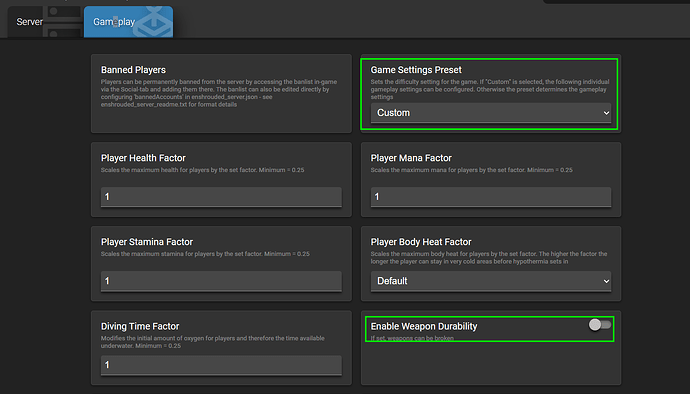Click the Player Body Heat Factor description
The width and height of the screenshot is (690, 394).
tap(488, 258)
